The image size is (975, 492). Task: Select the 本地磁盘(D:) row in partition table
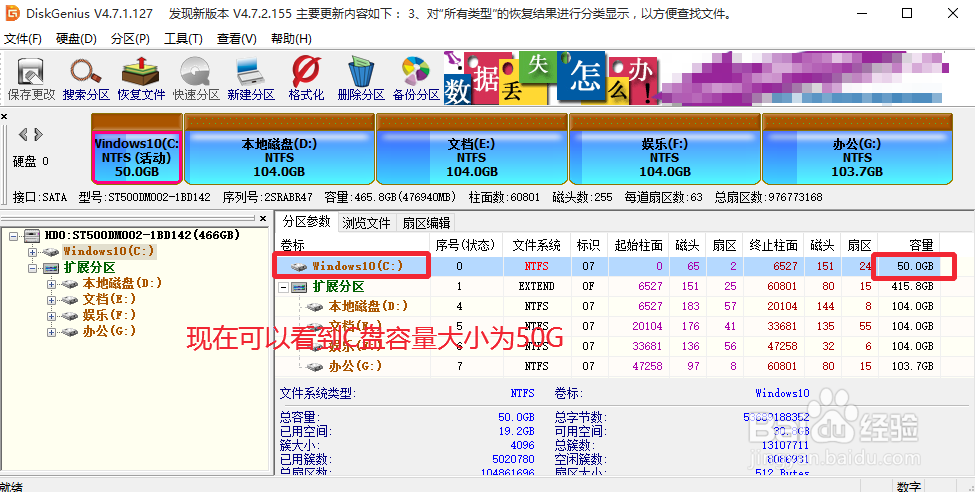(x=608, y=306)
